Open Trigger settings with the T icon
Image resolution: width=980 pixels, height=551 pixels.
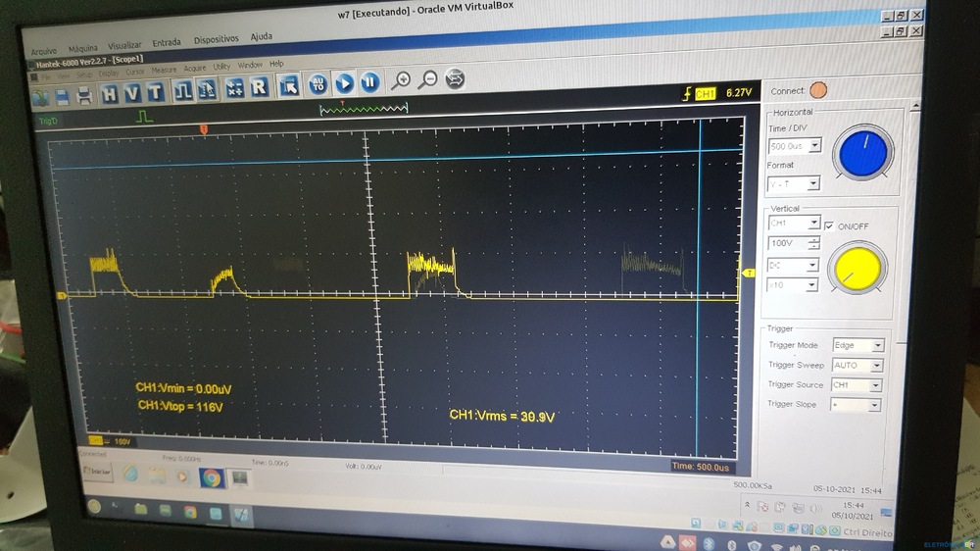pyautogui.click(x=155, y=92)
